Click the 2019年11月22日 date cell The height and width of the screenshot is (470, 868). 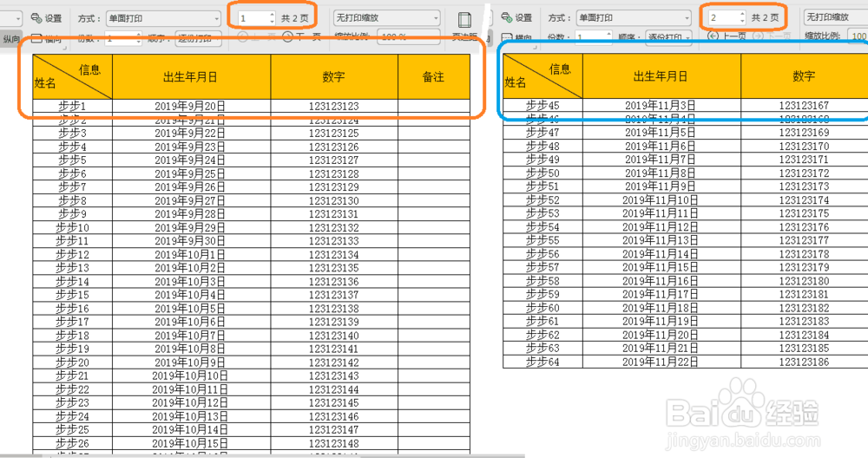click(x=661, y=362)
